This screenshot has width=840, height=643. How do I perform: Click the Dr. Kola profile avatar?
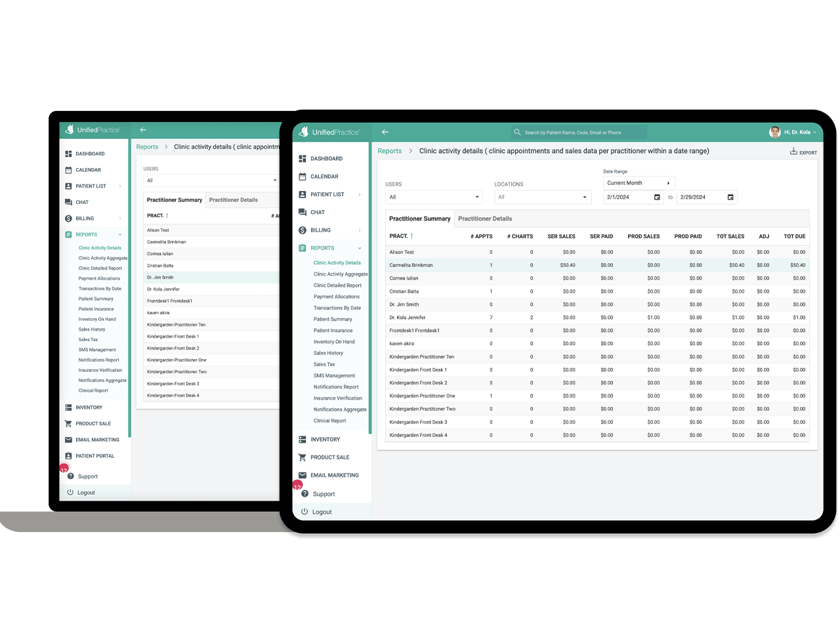point(774,132)
